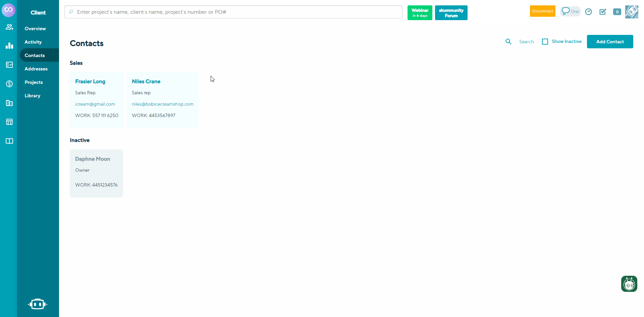
Task: Click the Disconnect button
Action: [x=542, y=11]
